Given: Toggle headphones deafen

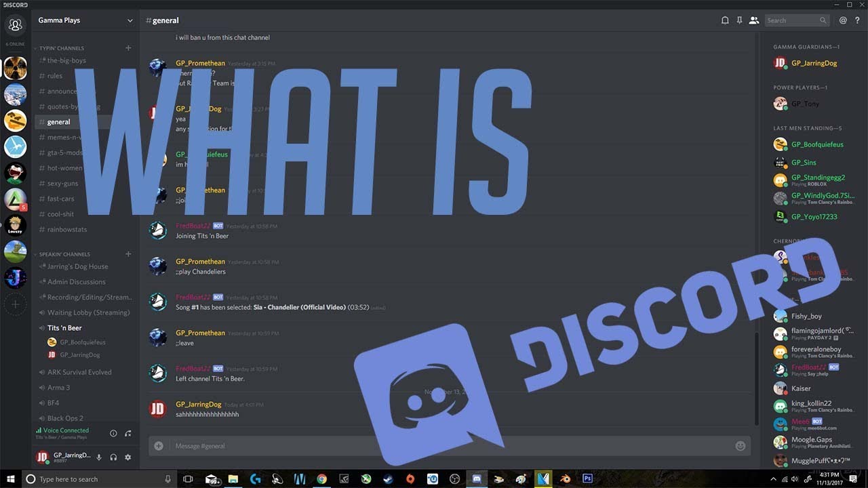Looking at the screenshot, I should [113, 457].
